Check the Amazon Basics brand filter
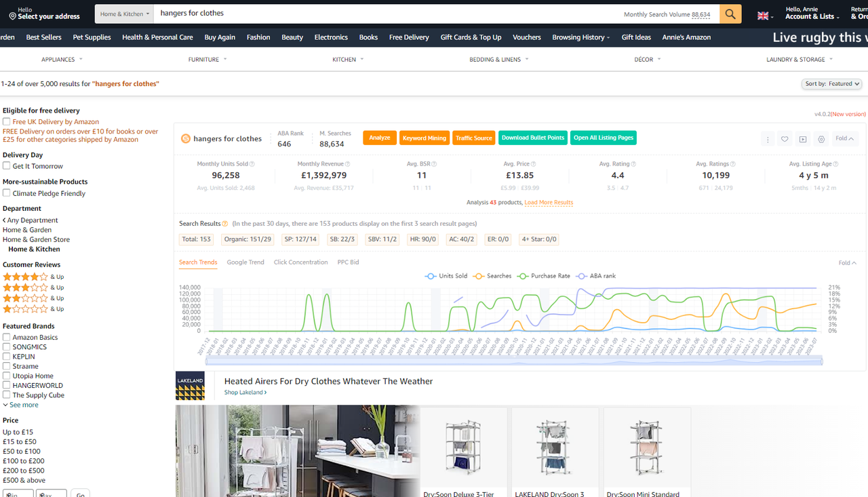Screen dimensions: 868x497 point(6,337)
